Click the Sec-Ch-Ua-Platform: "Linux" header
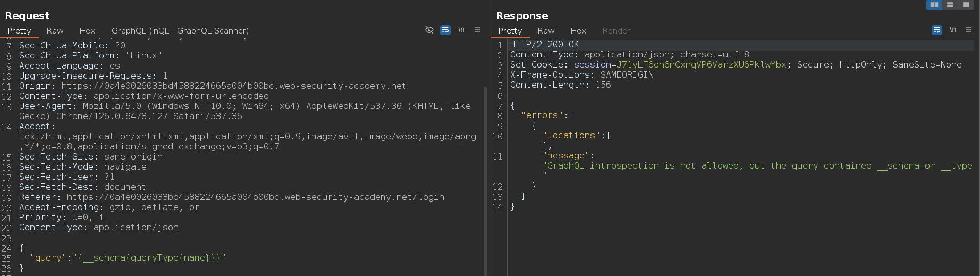 pyautogui.click(x=91, y=56)
